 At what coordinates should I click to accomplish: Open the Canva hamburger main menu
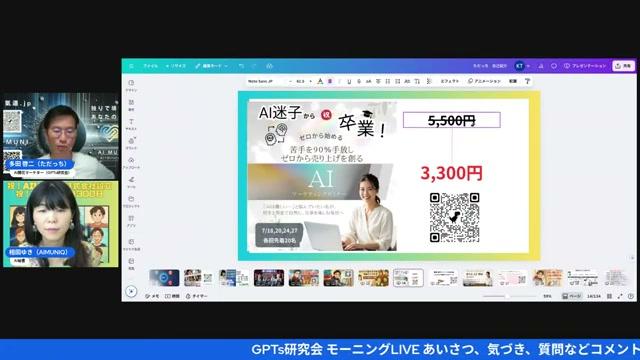coord(131,66)
